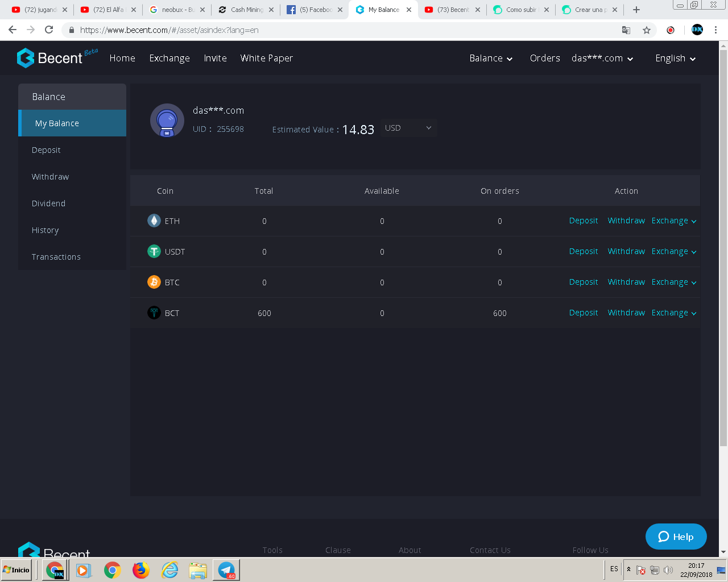The image size is (728, 582).
Task: Expand Exchange options for BTC row
Action: 674,282
